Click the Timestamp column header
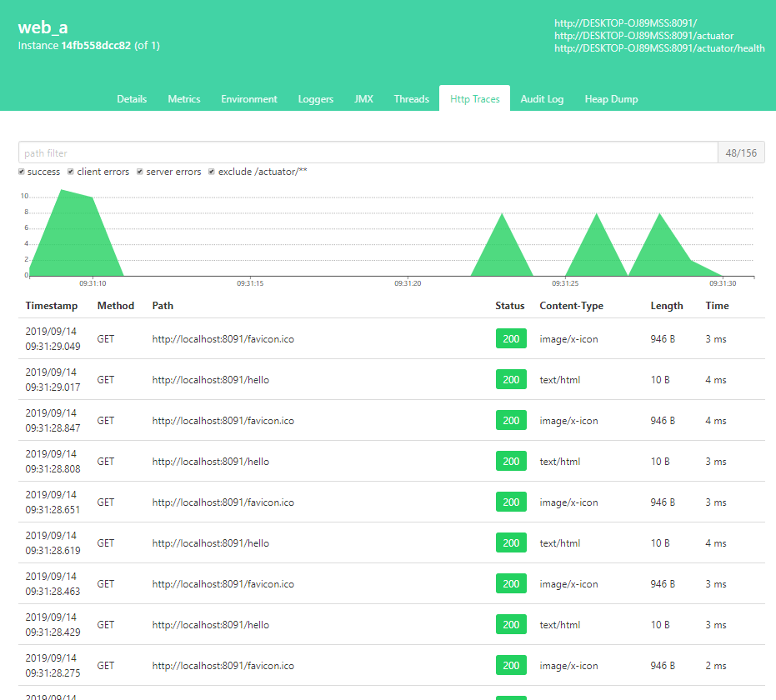 point(52,306)
